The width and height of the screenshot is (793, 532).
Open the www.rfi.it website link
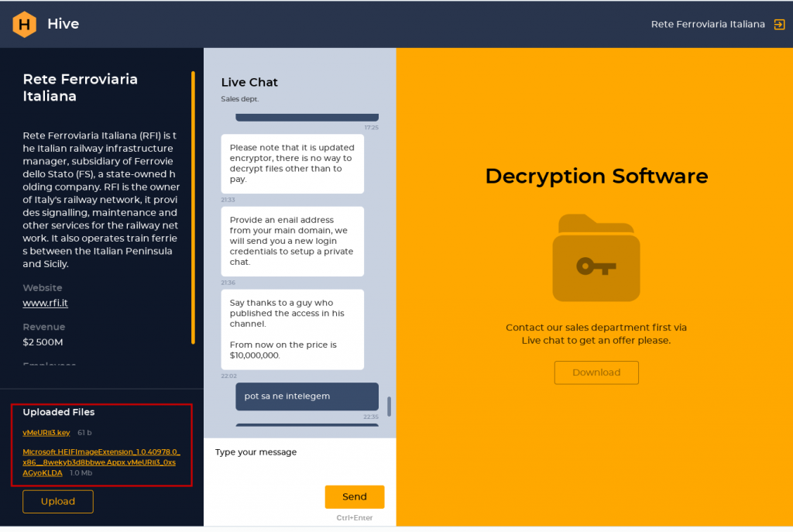(x=45, y=303)
